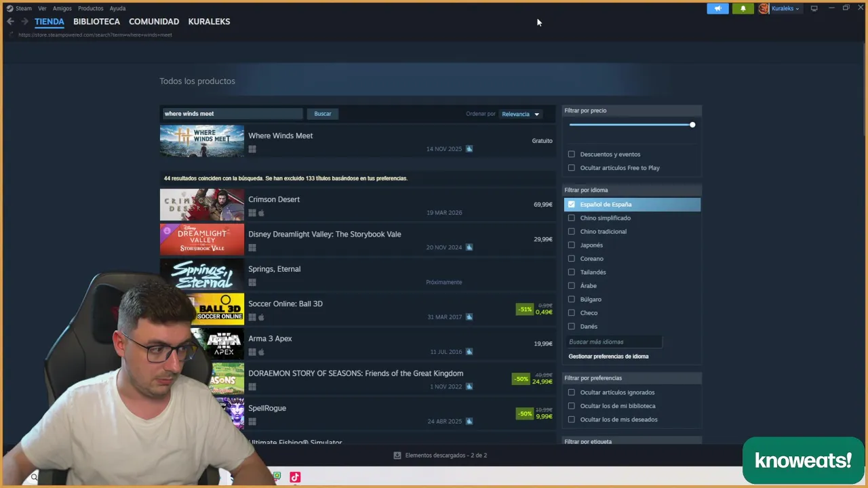Click the Buscar button
Viewport: 868px width, 488px height.
pos(323,114)
